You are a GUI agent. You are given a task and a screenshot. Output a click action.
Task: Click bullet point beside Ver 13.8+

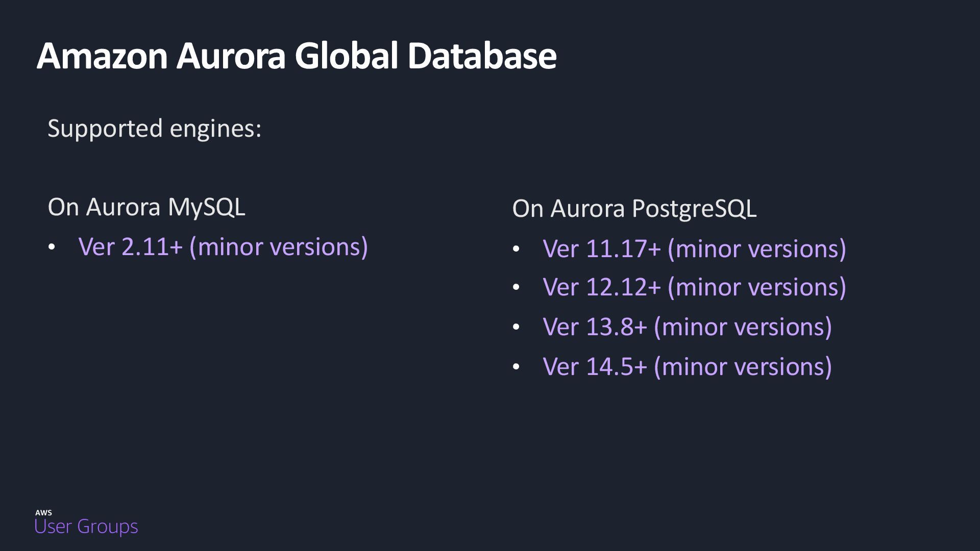pyautogui.click(x=516, y=327)
